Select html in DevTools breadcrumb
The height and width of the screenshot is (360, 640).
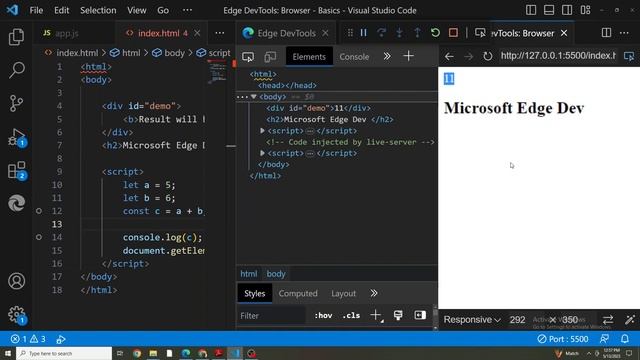click(x=249, y=274)
